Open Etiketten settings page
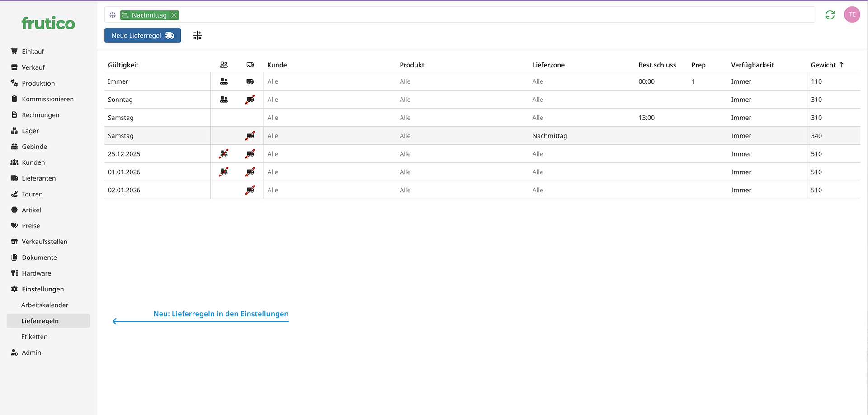 point(34,337)
